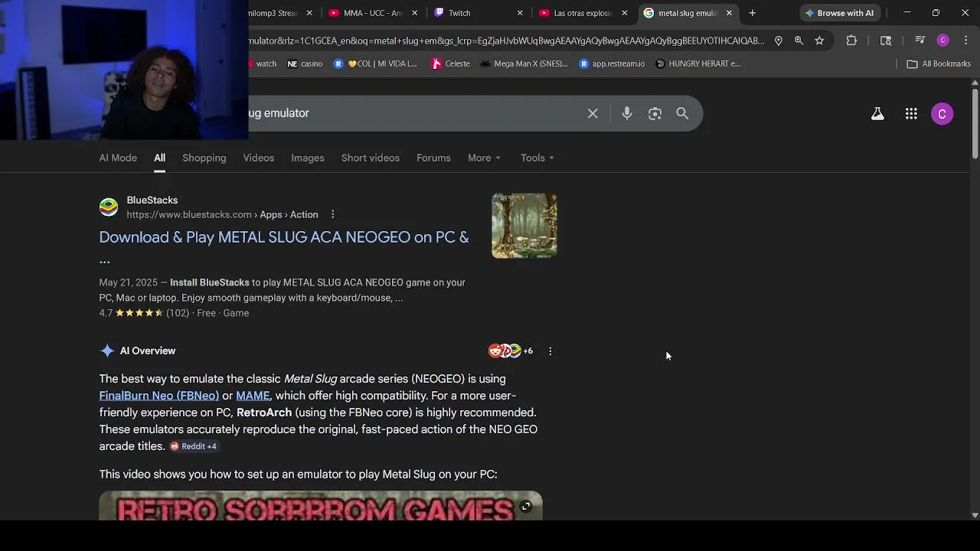Select the Shopping results tab

(204, 158)
